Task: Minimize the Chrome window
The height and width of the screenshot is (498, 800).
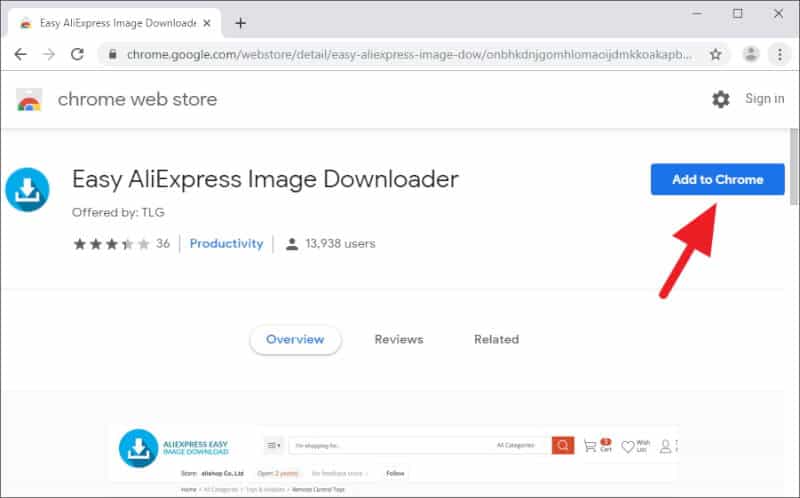Action: pyautogui.click(x=697, y=14)
